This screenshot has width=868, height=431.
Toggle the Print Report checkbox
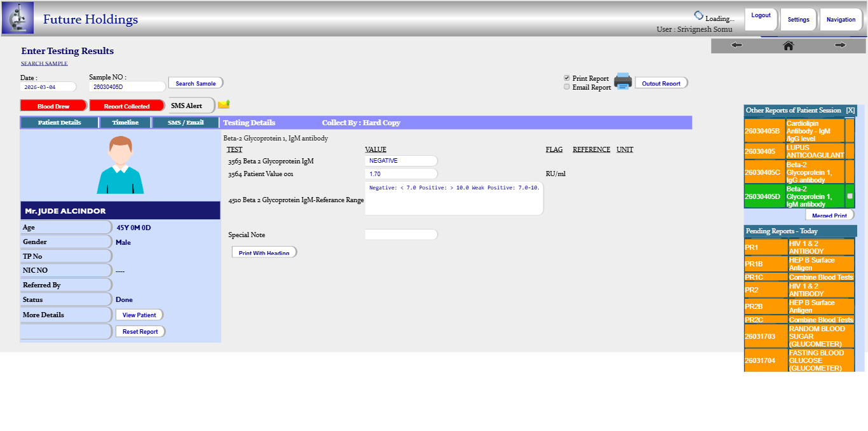567,78
